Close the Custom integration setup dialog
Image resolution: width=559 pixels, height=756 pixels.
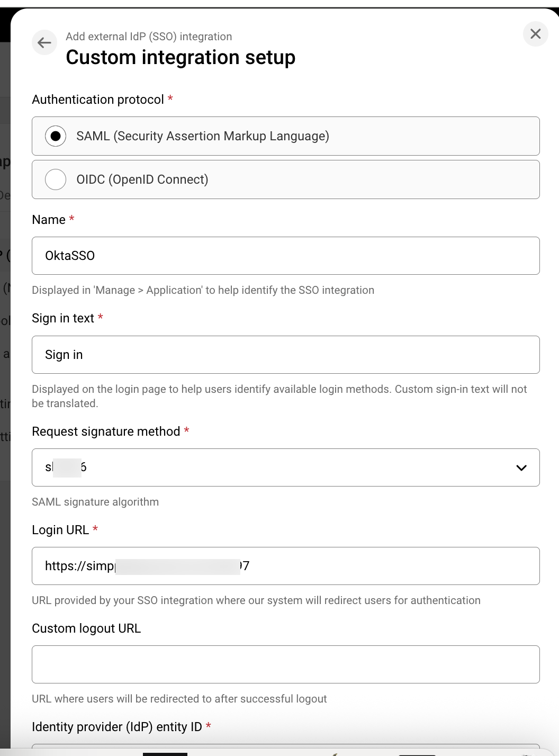click(x=535, y=34)
